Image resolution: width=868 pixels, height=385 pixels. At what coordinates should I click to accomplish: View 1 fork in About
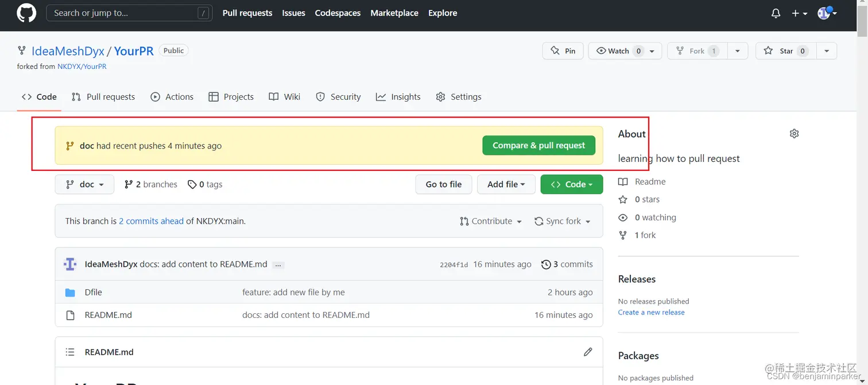click(x=637, y=235)
